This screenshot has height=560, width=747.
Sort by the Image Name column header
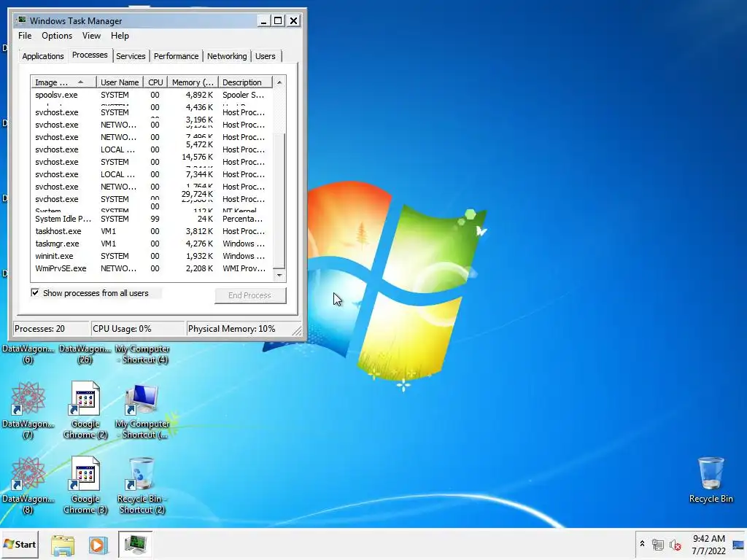click(x=64, y=82)
